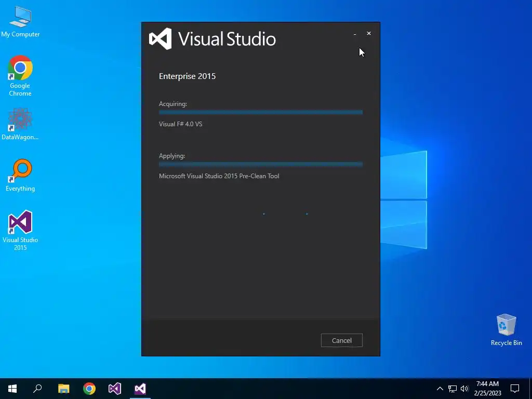Image resolution: width=532 pixels, height=399 pixels.
Task: Select the Recycle Bin desktop icon
Action: [506, 330]
